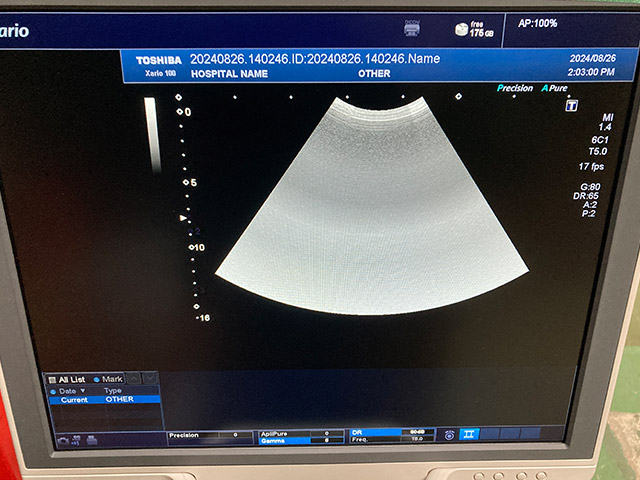Click the down arrow button beside Mark
Image resolution: width=640 pixels, height=480 pixels.
(x=150, y=378)
